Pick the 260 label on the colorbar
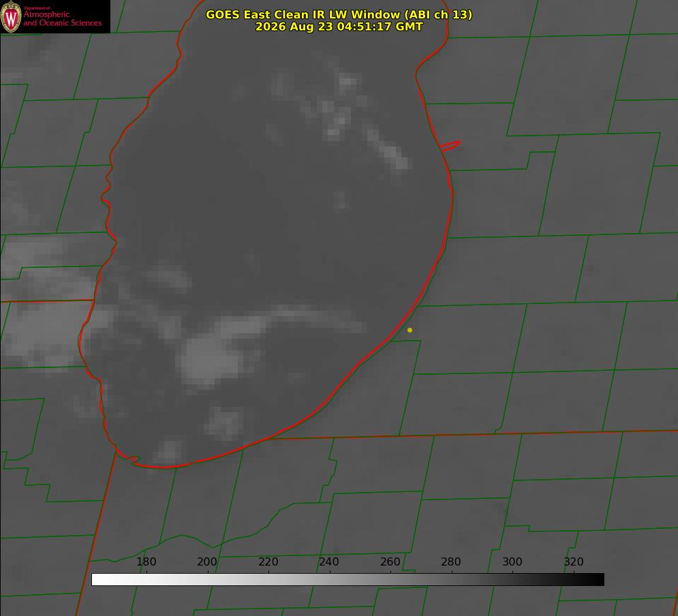 click(x=390, y=561)
